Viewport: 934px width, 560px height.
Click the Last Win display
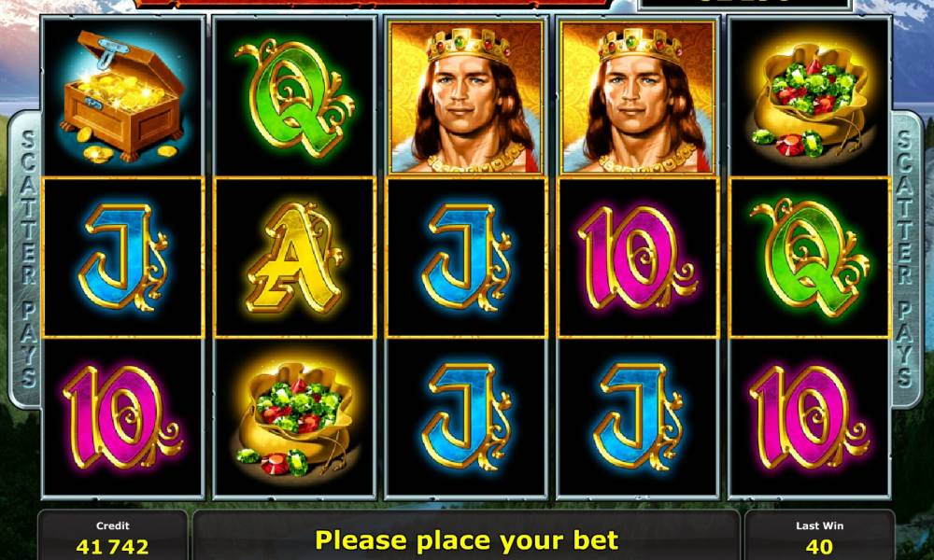pos(820,538)
